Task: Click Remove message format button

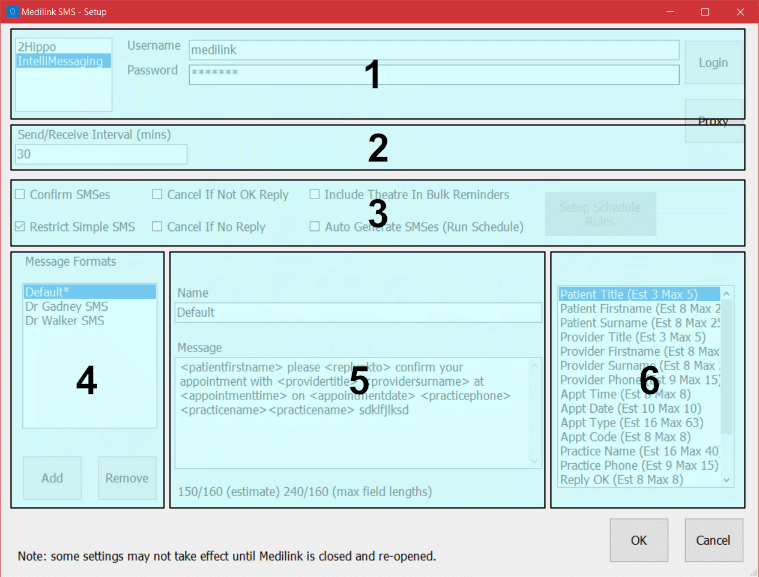Action: [x=127, y=478]
